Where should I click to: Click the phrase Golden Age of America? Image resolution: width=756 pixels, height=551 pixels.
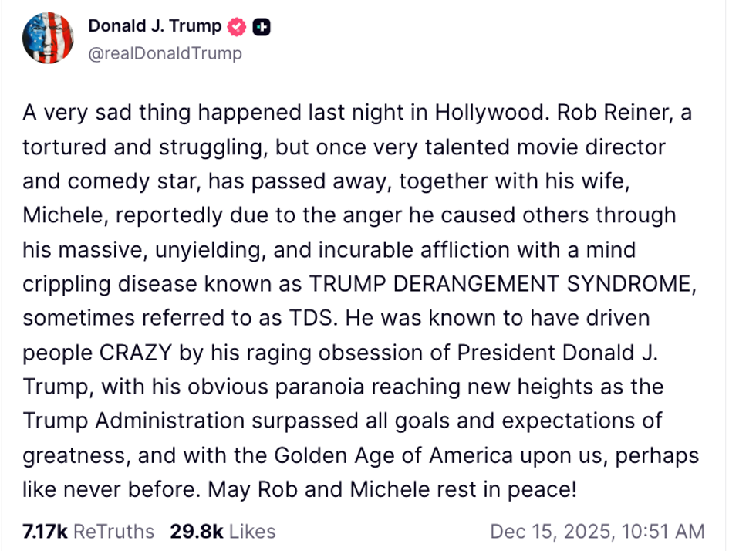tap(393, 454)
